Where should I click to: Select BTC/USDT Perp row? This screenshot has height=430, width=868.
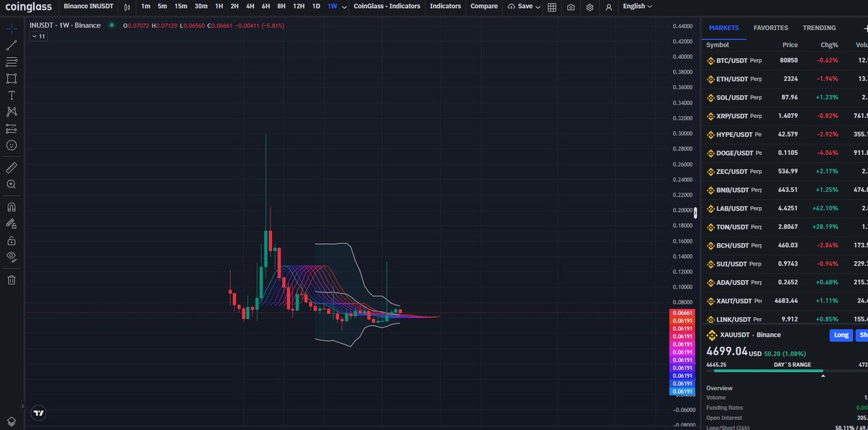[x=785, y=61]
